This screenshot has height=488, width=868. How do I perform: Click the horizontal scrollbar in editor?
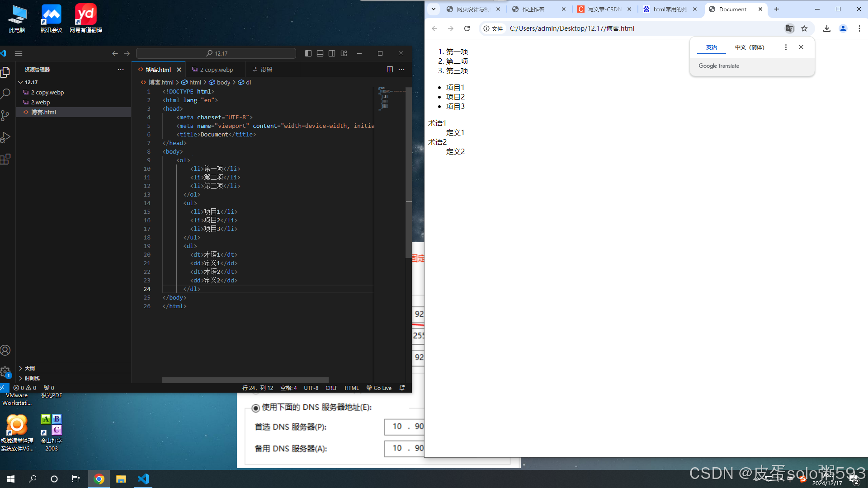tap(245, 380)
